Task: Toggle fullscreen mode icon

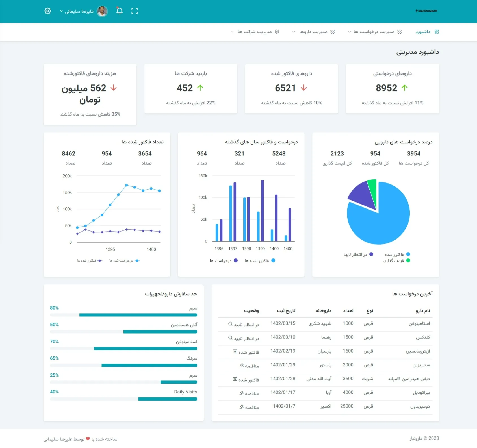Action: click(x=135, y=11)
